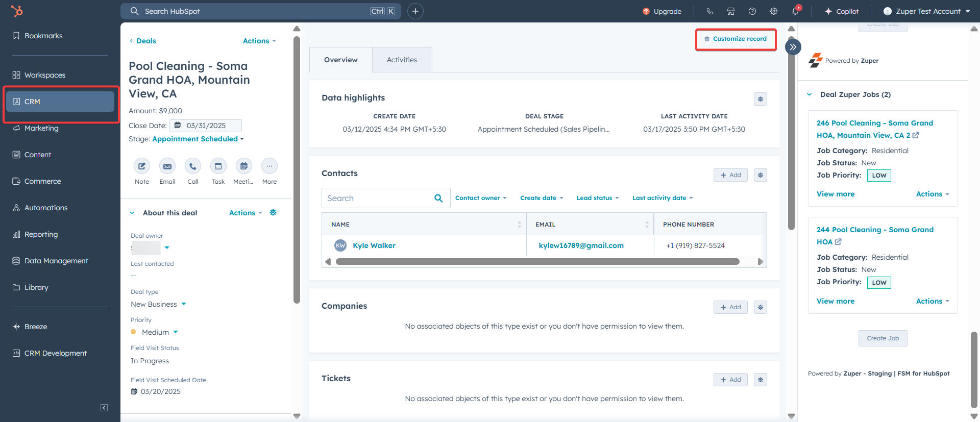This screenshot has width=980, height=422.
Task: Collapse the right sidebar double-chevron button
Action: (x=793, y=47)
